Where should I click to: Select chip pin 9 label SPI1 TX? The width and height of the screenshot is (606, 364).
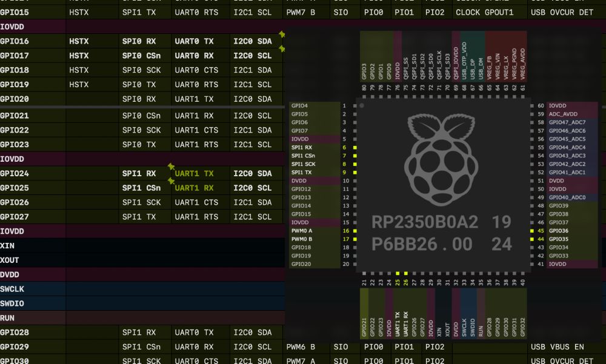(x=301, y=173)
